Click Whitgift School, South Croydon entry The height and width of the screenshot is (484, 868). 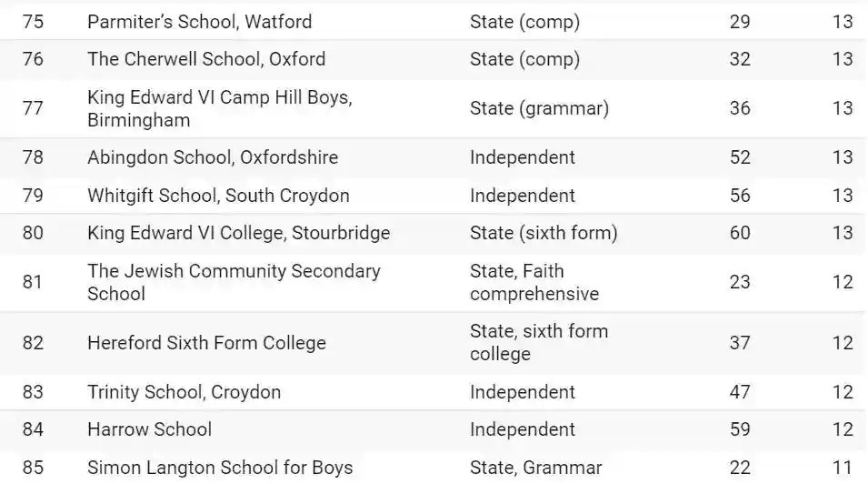pyautogui.click(x=218, y=196)
